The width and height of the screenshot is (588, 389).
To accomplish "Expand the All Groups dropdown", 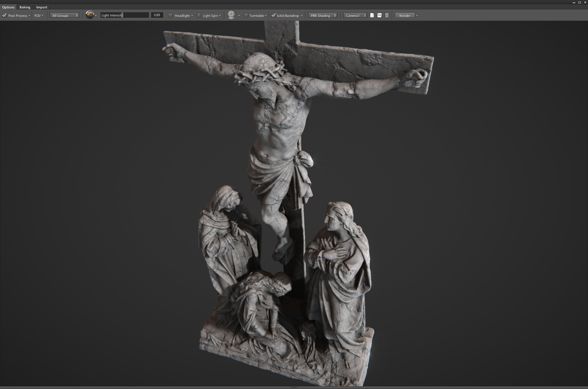I will pyautogui.click(x=64, y=15).
